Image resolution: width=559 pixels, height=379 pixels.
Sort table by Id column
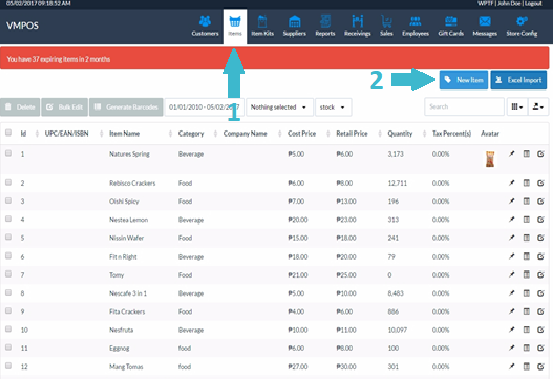(x=23, y=134)
